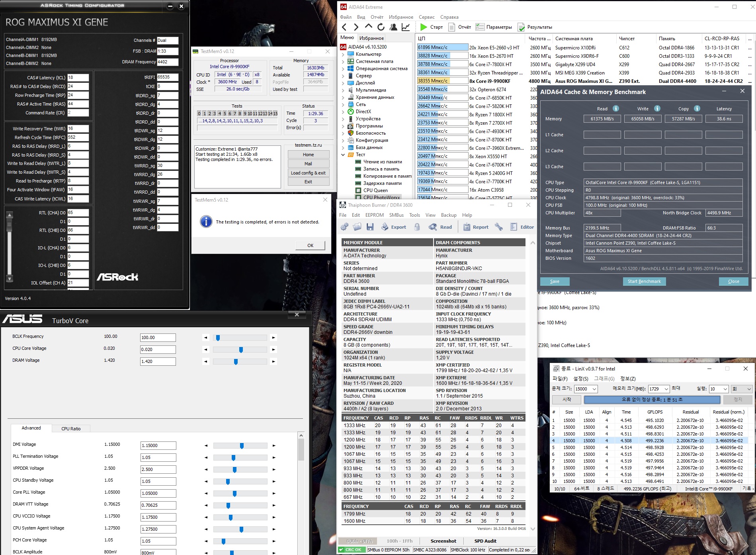Click the floppy disk save icon in Thaiphoon Burner
756x555 pixels.
[x=370, y=227]
